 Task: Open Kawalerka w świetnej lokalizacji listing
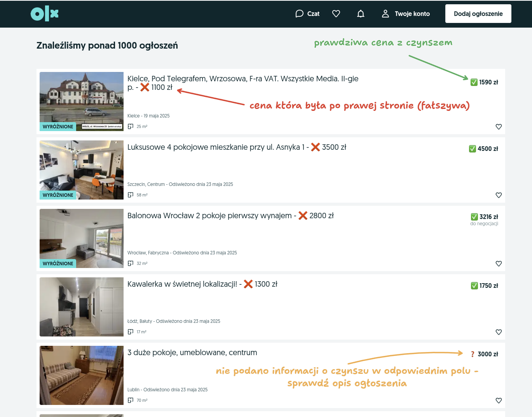pyautogui.click(x=182, y=284)
